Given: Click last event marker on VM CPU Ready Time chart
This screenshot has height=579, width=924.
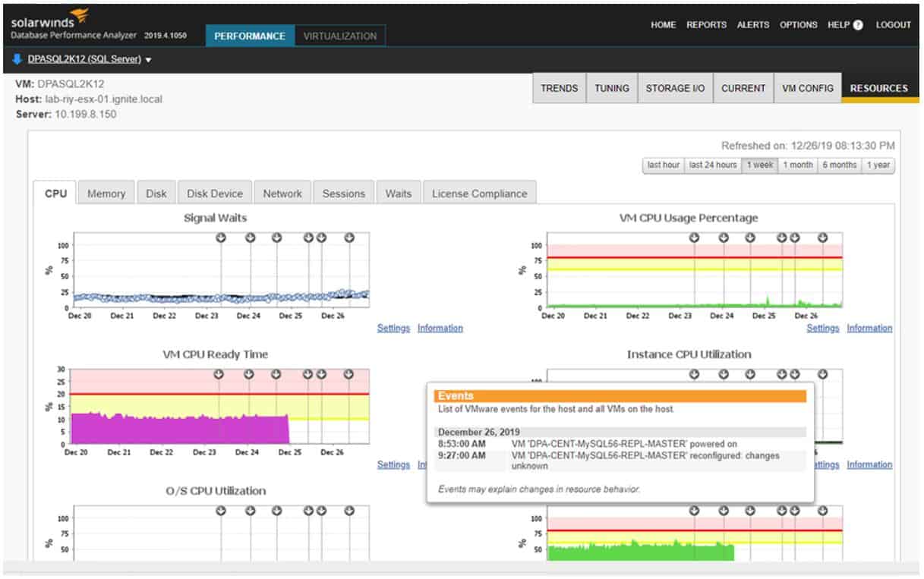Looking at the screenshot, I should (x=348, y=374).
